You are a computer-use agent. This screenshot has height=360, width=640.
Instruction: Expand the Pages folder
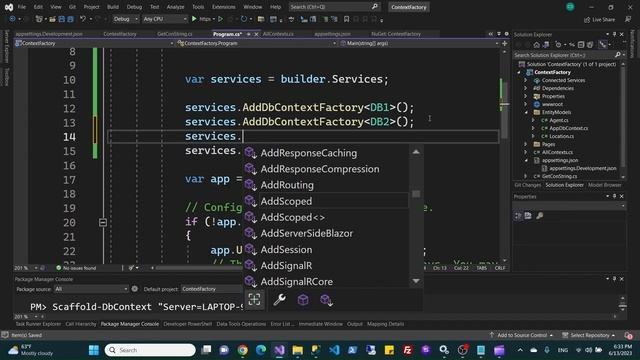click(526, 144)
